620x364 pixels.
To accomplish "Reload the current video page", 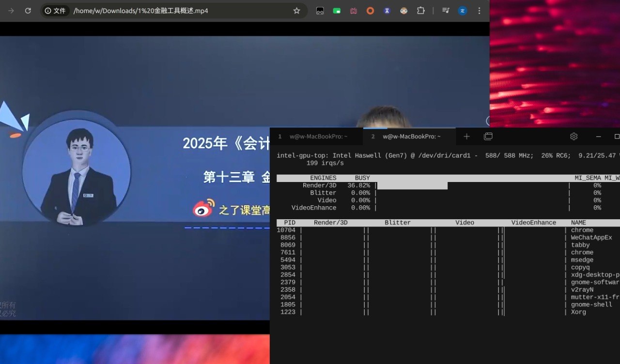I will [28, 11].
